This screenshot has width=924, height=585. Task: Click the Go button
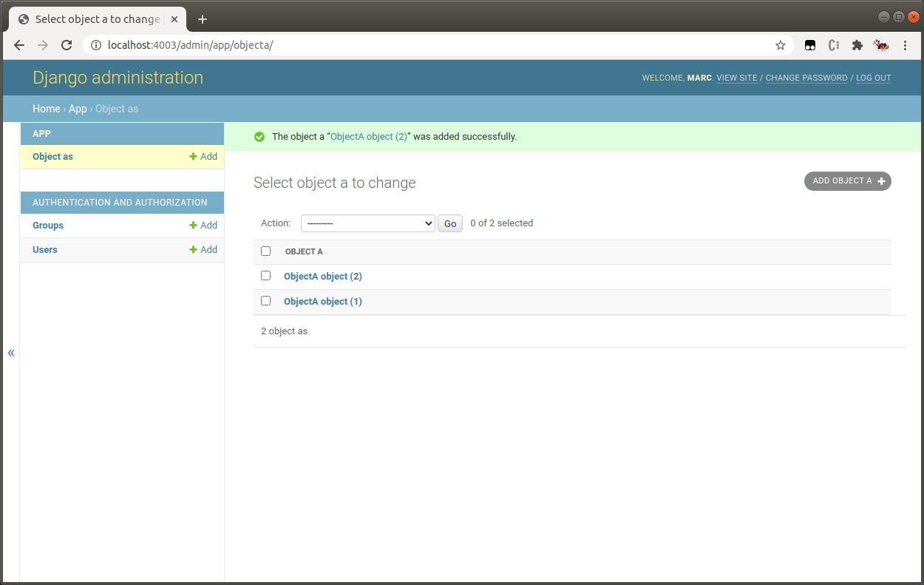tap(450, 223)
